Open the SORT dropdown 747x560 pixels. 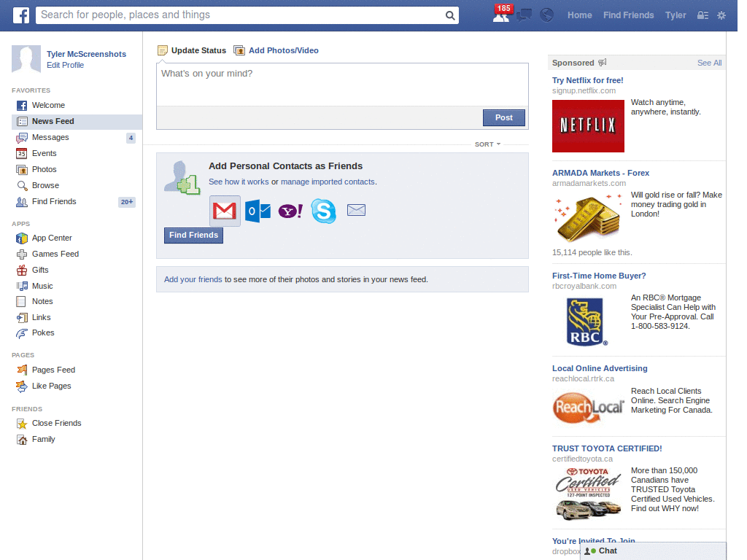tap(487, 144)
